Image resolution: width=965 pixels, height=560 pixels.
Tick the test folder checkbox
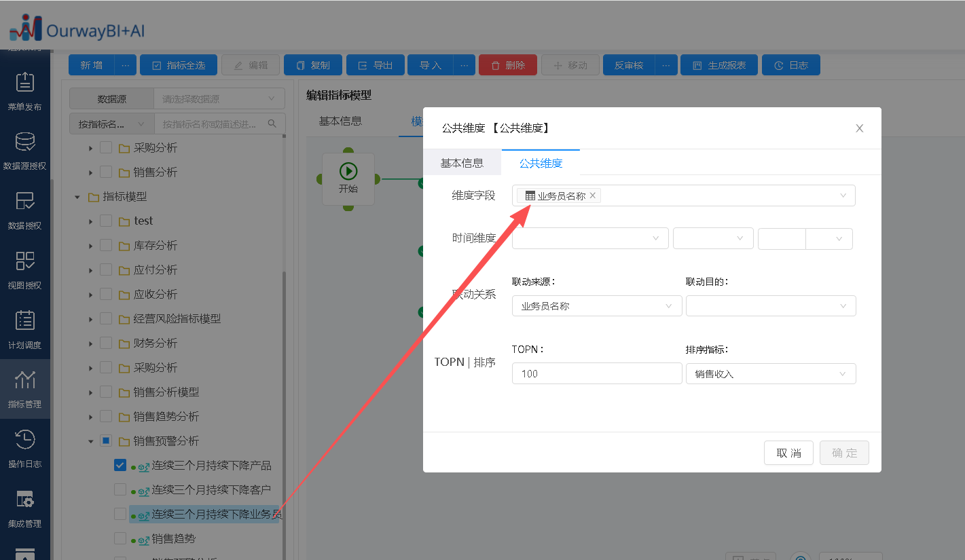[x=106, y=221]
